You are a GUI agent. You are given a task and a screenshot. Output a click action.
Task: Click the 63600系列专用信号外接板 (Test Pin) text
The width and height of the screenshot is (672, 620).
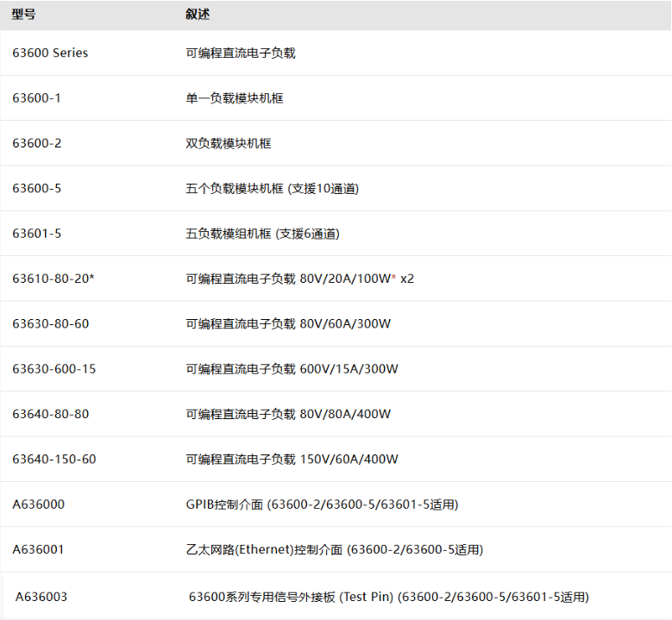[291, 597]
